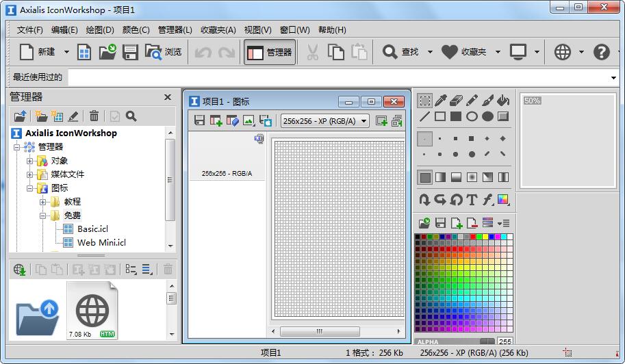
Task: Click the 查找 search button
Action: pos(400,52)
